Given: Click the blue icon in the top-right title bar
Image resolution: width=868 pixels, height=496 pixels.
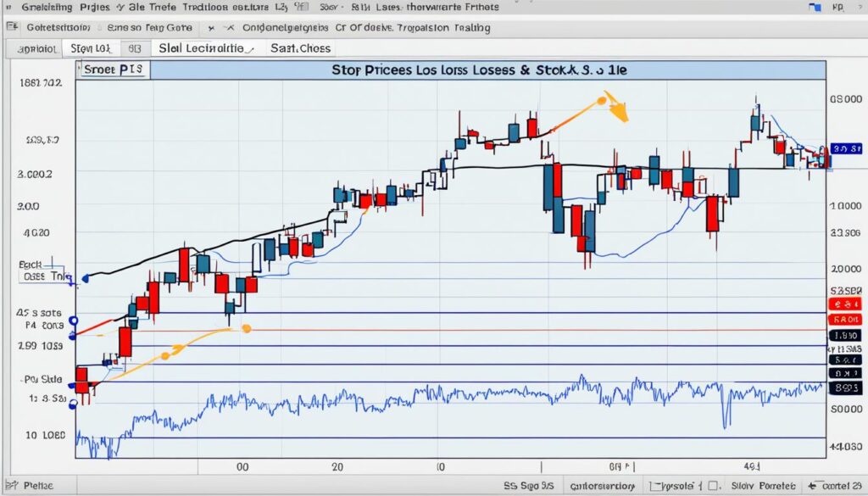Looking at the screenshot, I should tap(815, 7).
